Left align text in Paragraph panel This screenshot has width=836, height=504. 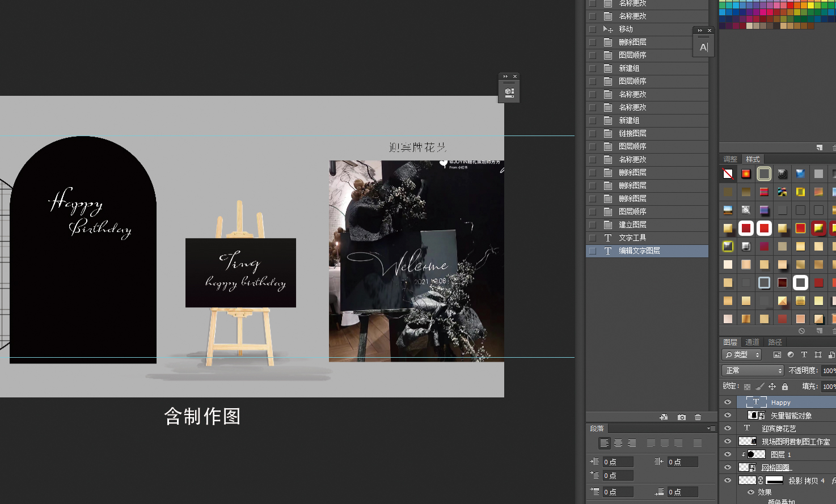tap(605, 443)
